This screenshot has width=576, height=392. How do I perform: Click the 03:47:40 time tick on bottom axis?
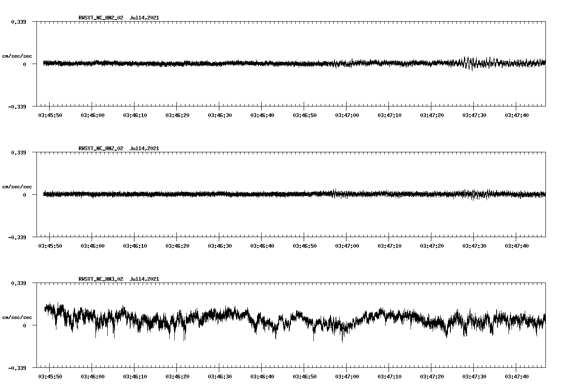[517, 377]
